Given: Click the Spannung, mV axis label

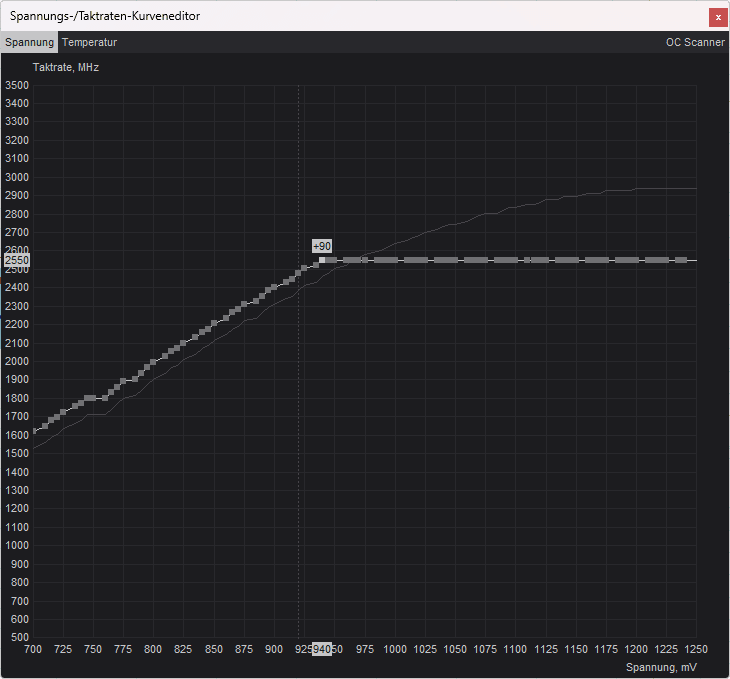Looking at the screenshot, I should click(661, 667).
